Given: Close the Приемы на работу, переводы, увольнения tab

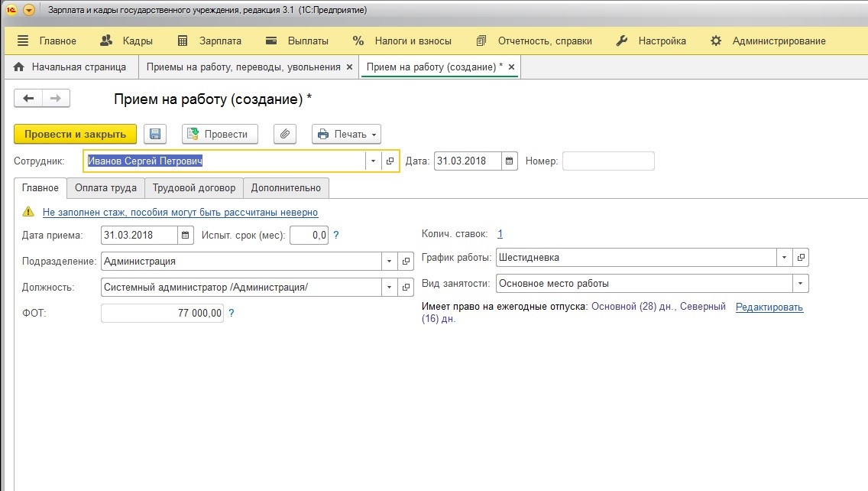Looking at the screenshot, I should 349,67.
